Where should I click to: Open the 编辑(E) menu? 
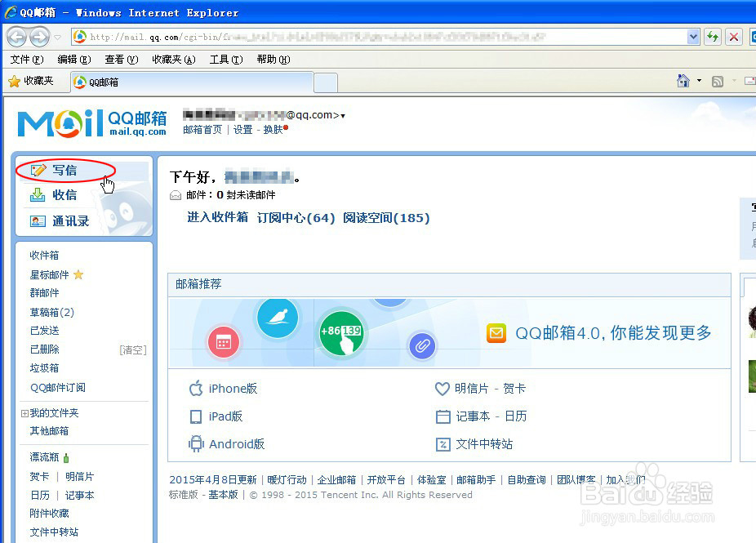tap(73, 60)
